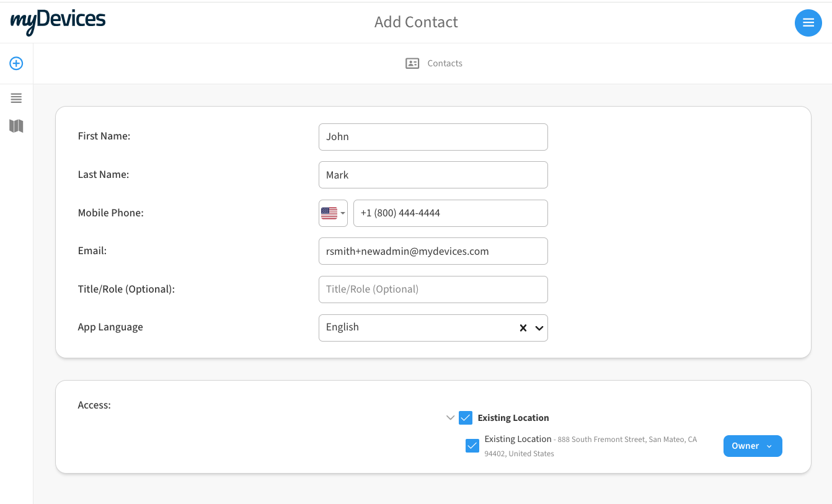832x504 pixels.
Task: Uncheck the 888 South Fremont Street location
Action: tap(472, 446)
